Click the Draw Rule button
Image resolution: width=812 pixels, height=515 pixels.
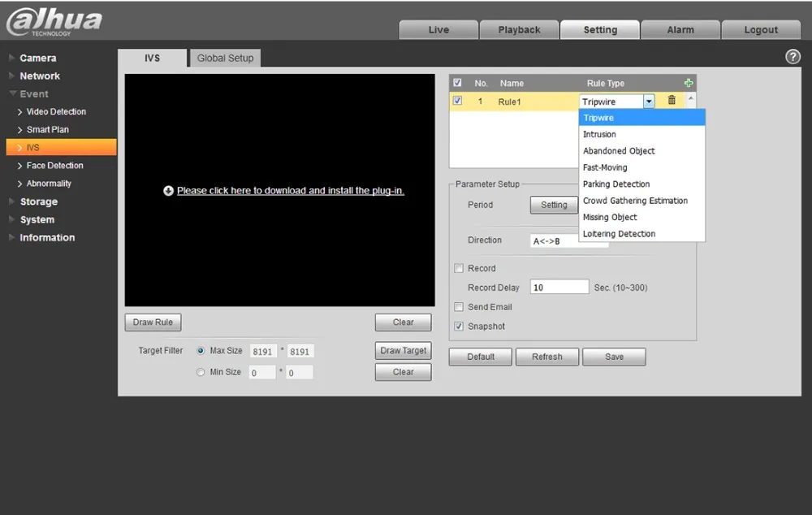(153, 322)
